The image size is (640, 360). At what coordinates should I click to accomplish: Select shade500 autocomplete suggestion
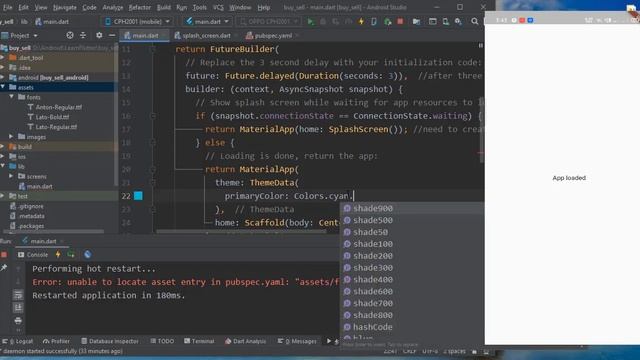click(x=412, y=220)
